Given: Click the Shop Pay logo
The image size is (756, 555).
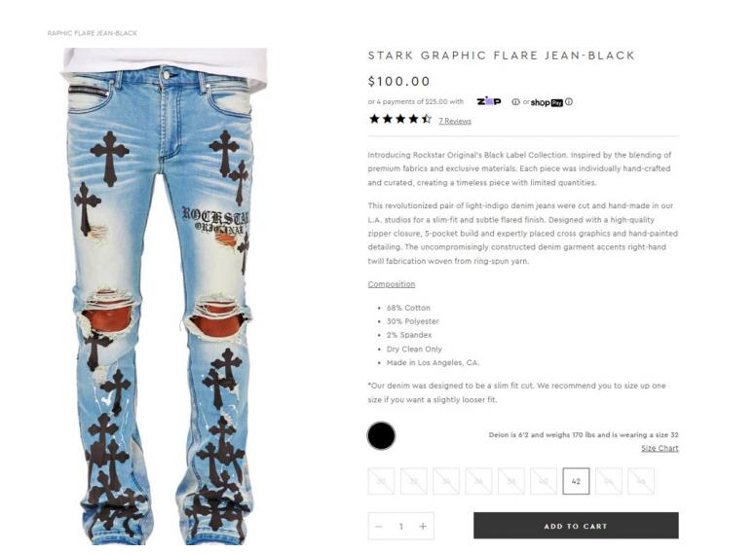Looking at the screenshot, I should 547,102.
